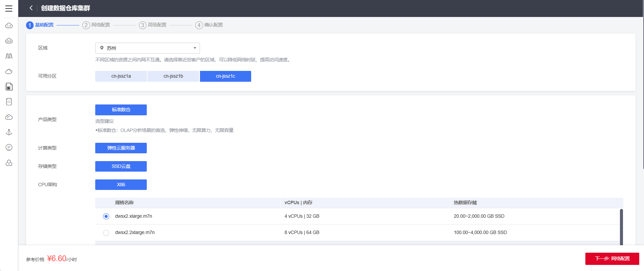Click the arrow on the region dropdown
This screenshot has height=271, width=644.
coord(195,48)
